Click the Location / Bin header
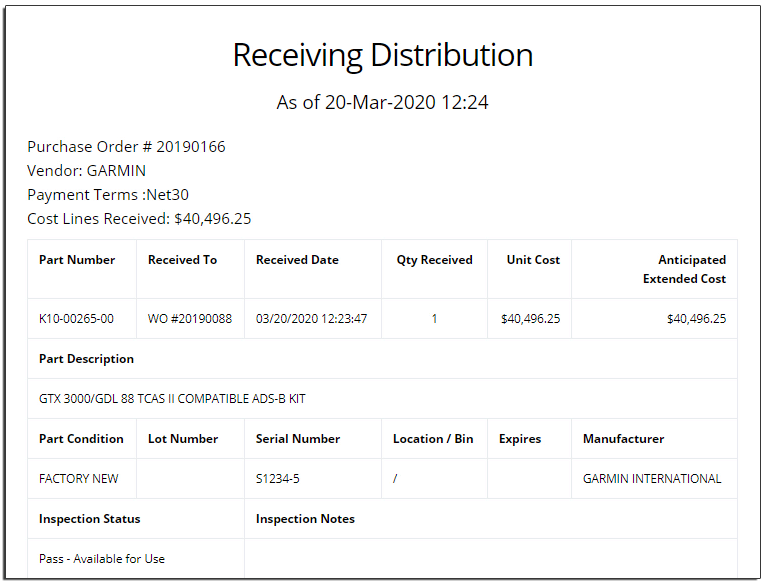766x586 pixels. pyautogui.click(x=433, y=439)
